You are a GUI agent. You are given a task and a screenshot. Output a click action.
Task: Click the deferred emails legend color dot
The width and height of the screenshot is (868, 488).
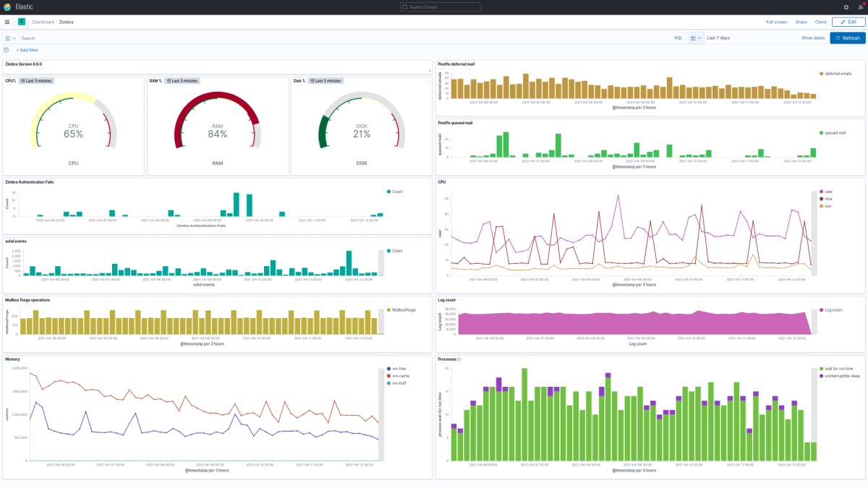821,74
